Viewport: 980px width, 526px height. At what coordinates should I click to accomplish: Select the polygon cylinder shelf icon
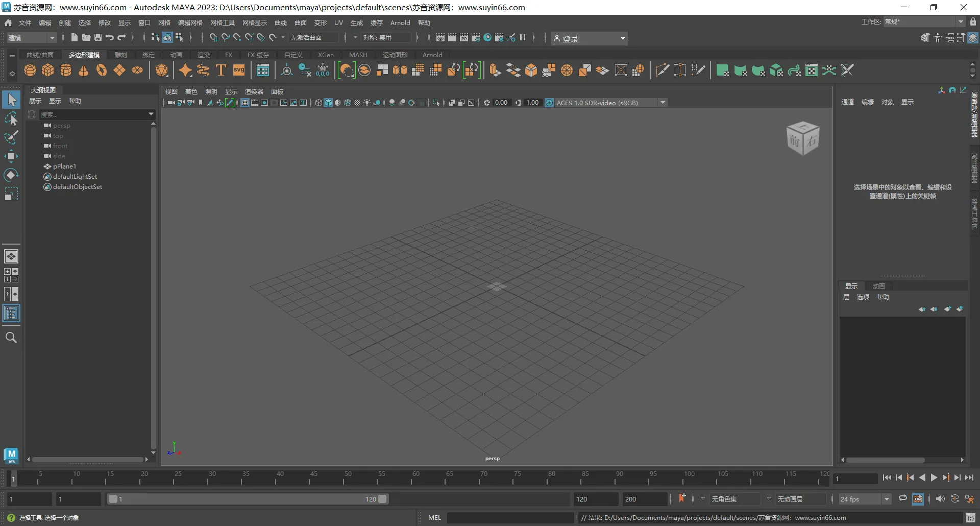(x=65, y=70)
